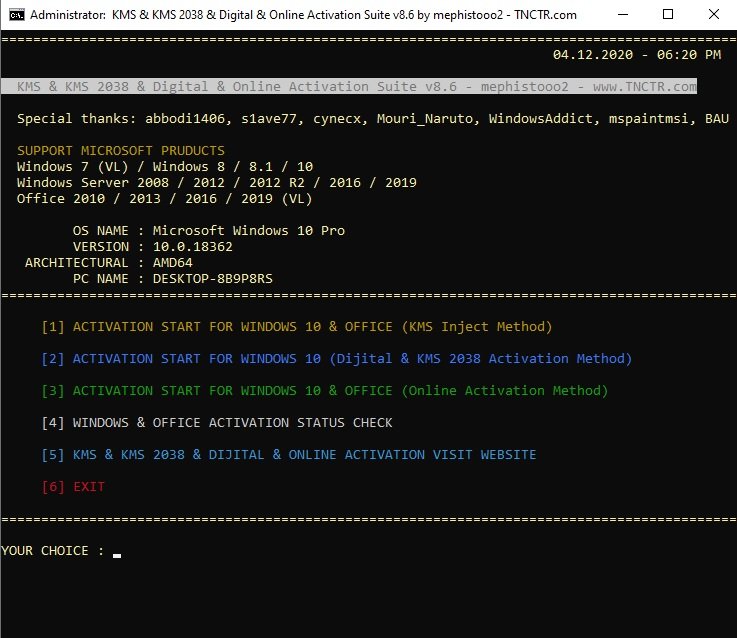Click the Windows Server 2008 / 2012 line

(x=217, y=183)
